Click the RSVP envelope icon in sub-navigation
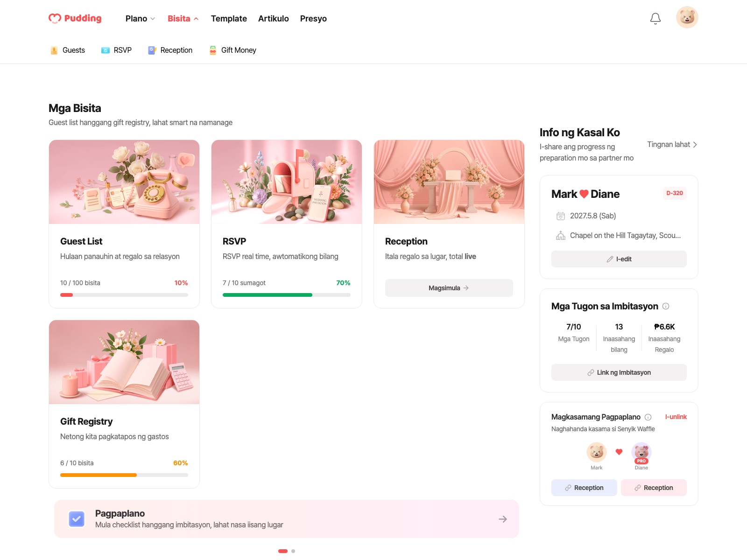Viewport: 747px width, 560px height. [x=106, y=50]
